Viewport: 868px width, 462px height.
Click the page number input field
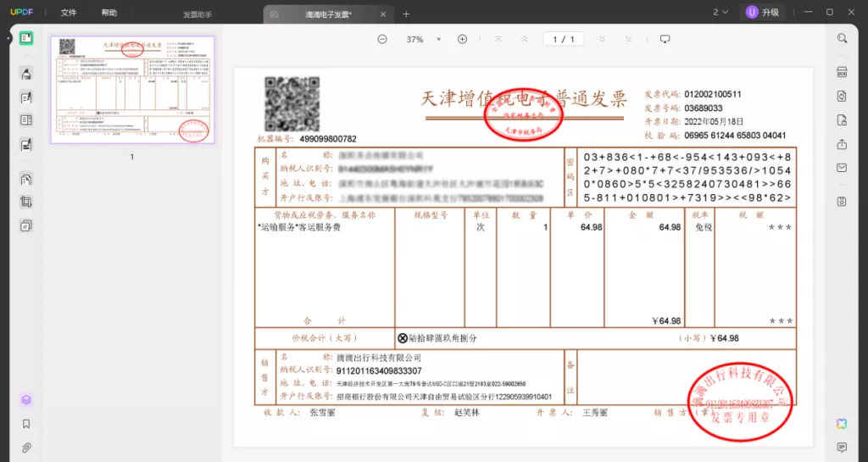[564, 39]
